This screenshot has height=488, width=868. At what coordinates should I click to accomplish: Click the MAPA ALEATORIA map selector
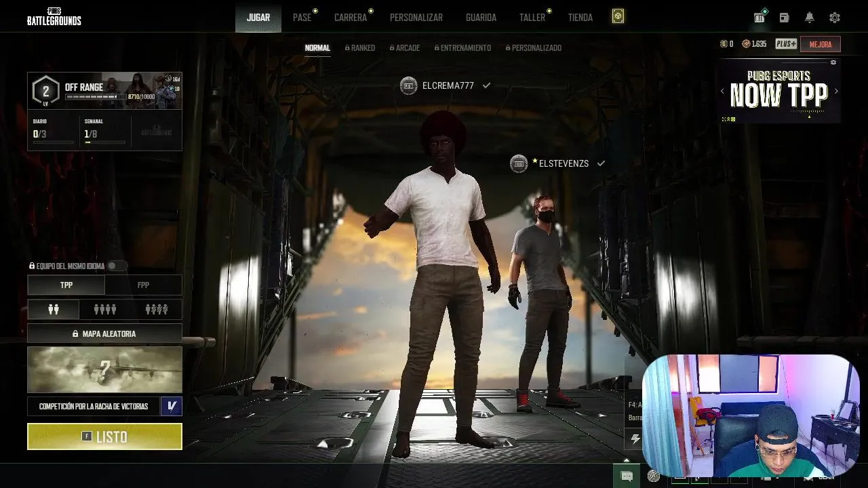pyautogui.click(x=104, y=334)
